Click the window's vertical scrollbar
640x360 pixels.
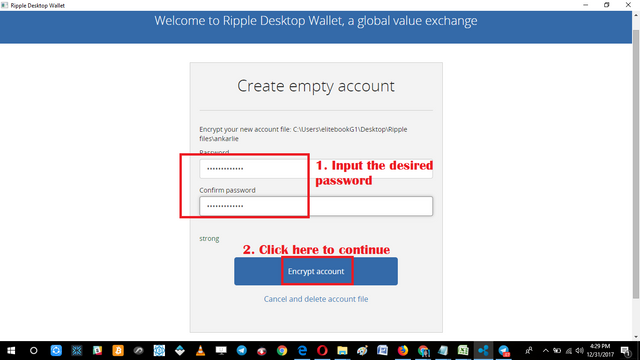(x=636, y=163)
